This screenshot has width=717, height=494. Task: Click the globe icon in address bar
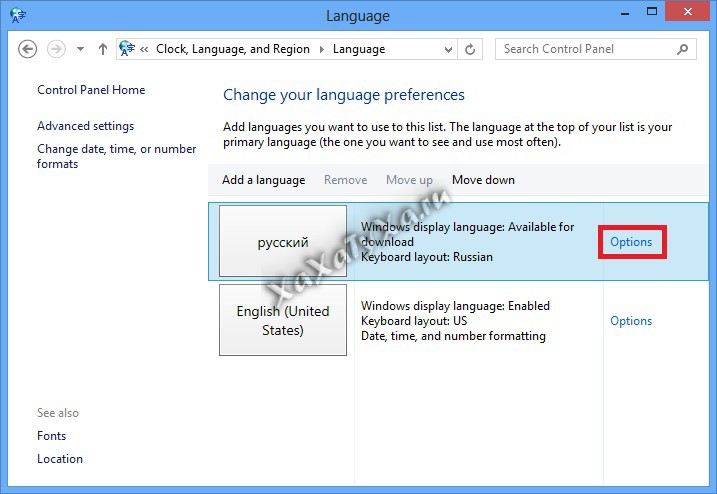pos(127,48)
